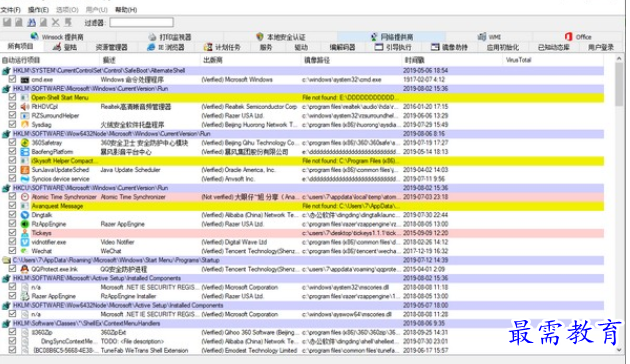Click the RtHDVCpl speaker icon
This screenshot has width=630, height=364.
(25, 106)
